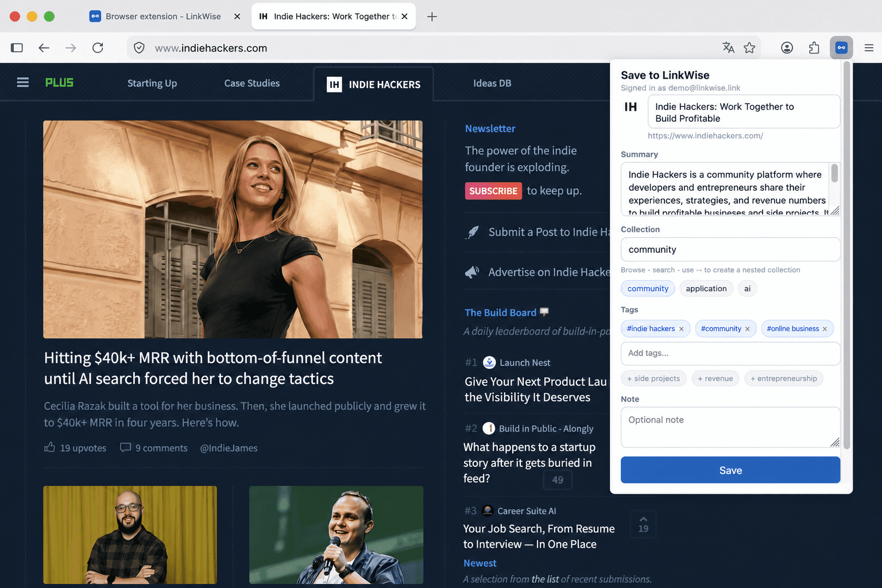The image size is (882, 588).
Task: Reload the current page
Action: pyautogui.click(x=98, y=48)
